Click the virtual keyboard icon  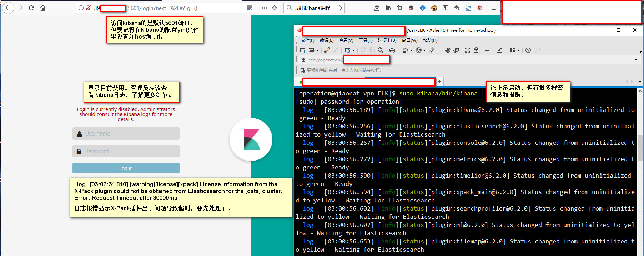488,50
